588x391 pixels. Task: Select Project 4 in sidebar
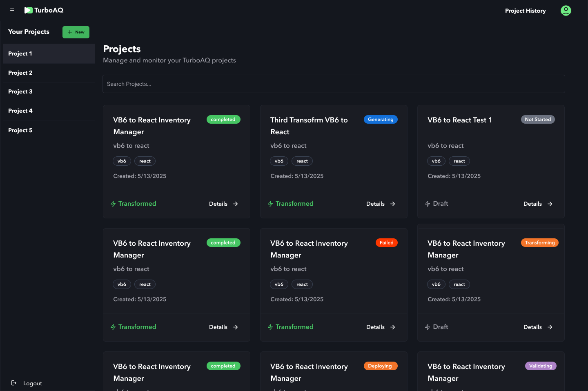(49, 111)
